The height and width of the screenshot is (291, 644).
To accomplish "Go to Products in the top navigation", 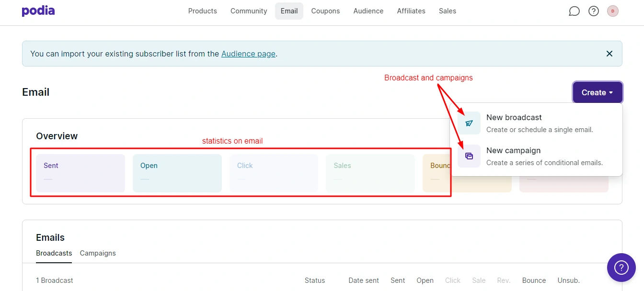I will coord(203,11).
